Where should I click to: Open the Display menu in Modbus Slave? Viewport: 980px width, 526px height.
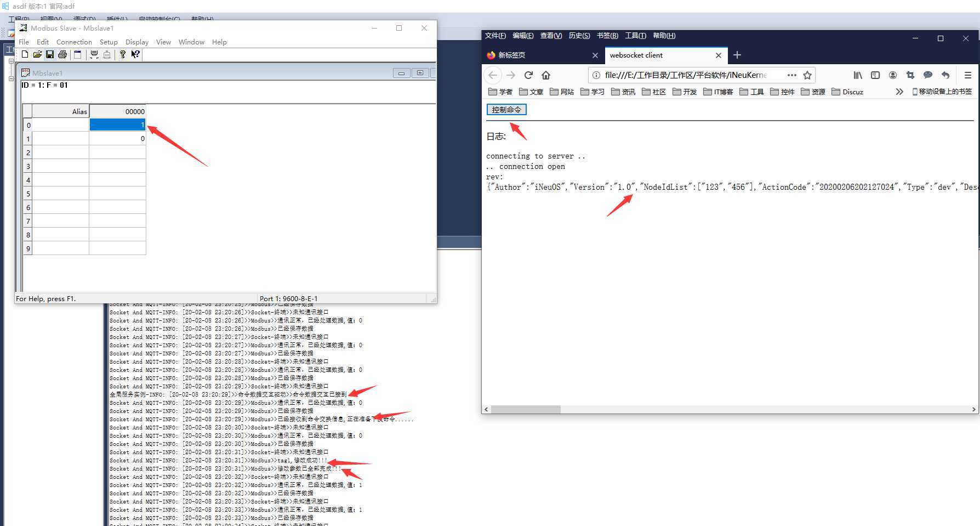pyautogui.click(x=137, y=42)
